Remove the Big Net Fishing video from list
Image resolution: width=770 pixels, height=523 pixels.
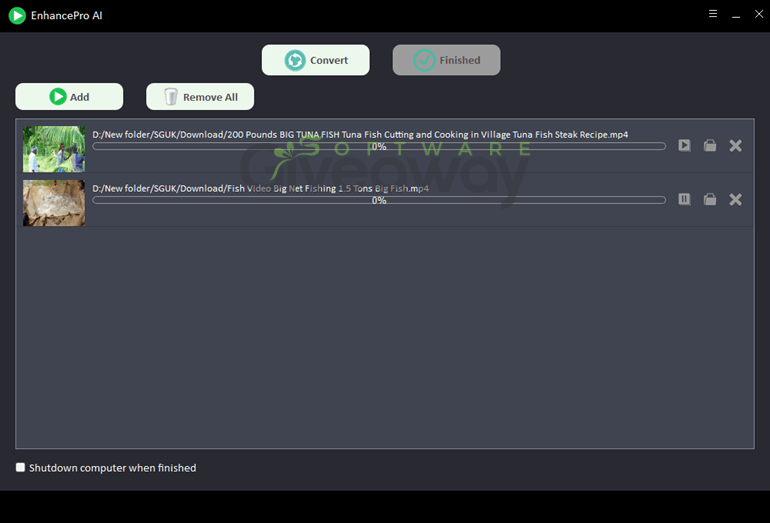pos(735,199)
